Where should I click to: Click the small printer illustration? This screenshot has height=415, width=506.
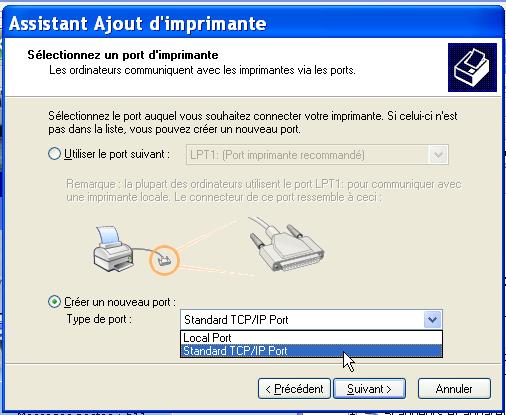pyautogui.click(x=114, y=249)
